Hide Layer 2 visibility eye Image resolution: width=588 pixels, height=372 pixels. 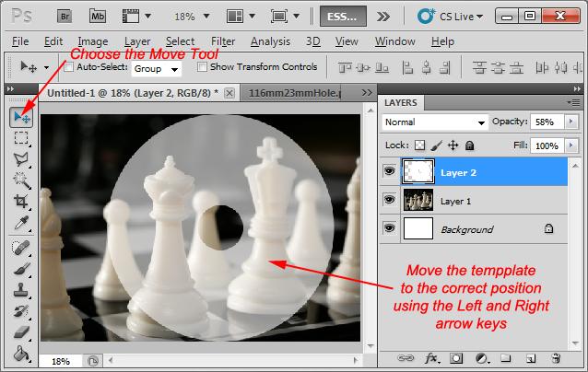click(x=390, y=171)
